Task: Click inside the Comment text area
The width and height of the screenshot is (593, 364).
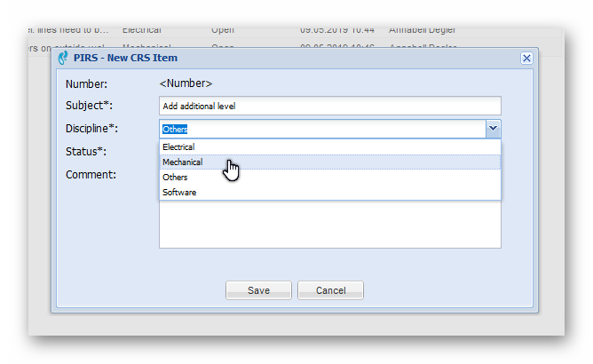Action: click(x=329, y=225)
